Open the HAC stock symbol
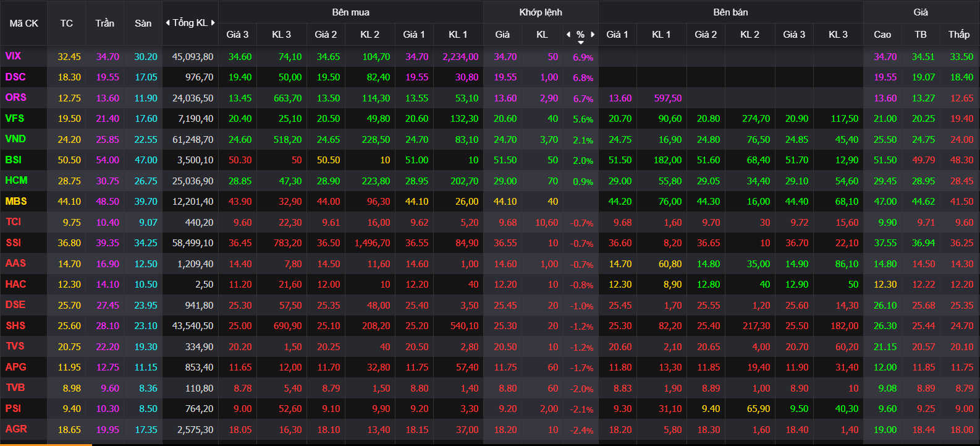 tap(15, 284)
